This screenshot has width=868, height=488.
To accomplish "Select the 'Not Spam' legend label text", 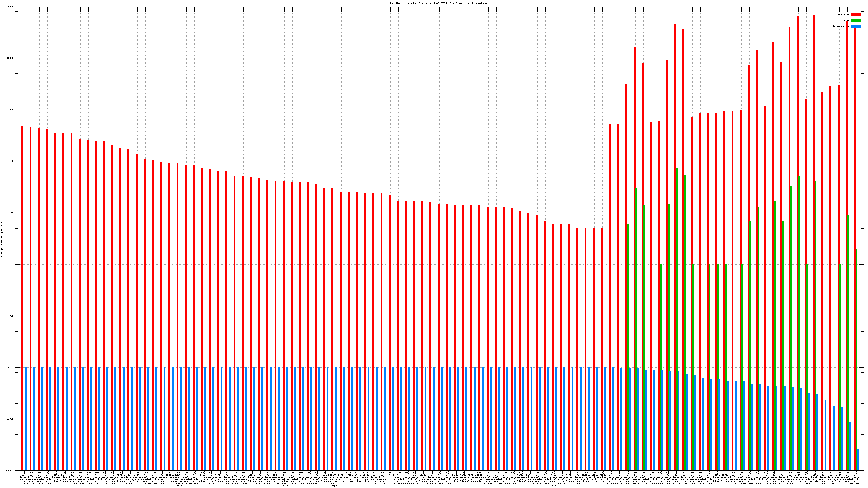I will pos(844,14).
